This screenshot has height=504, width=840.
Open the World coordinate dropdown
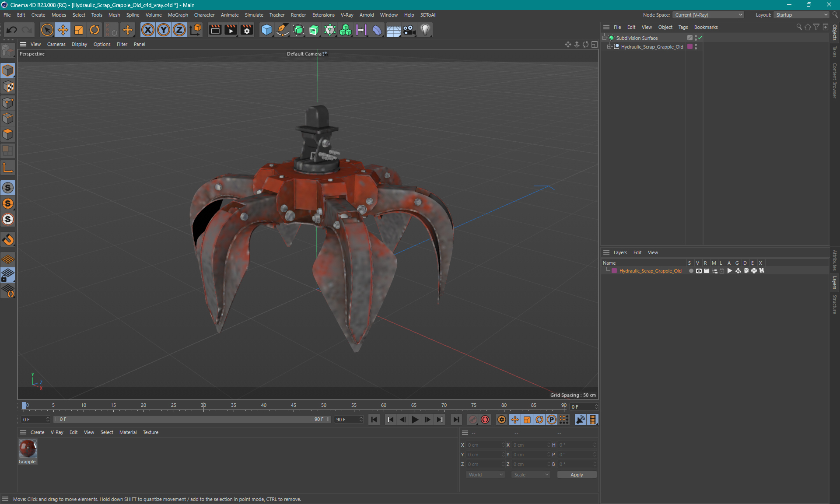click(486, 475)
